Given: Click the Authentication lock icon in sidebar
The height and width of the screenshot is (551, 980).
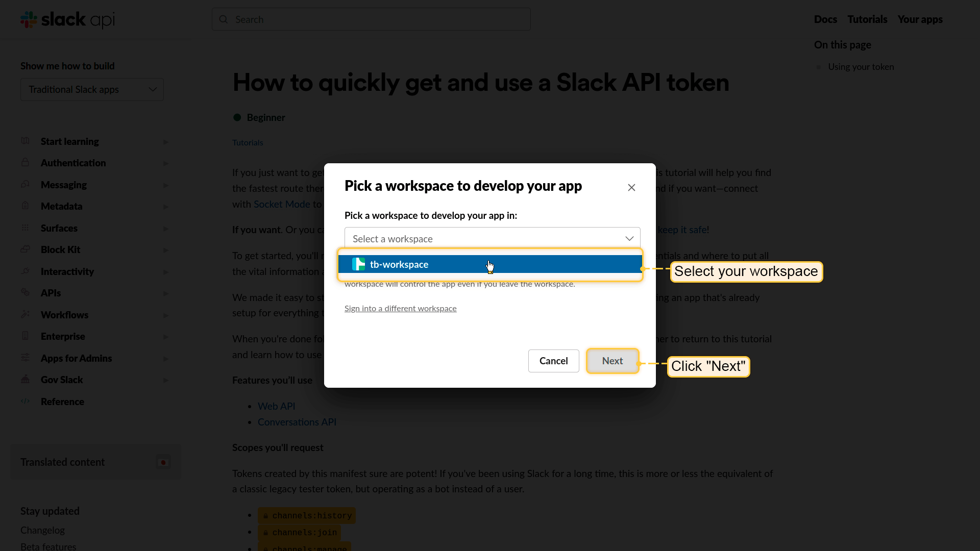Looking at the screenshot, I should pyautogui.click(x=25, y=163).
